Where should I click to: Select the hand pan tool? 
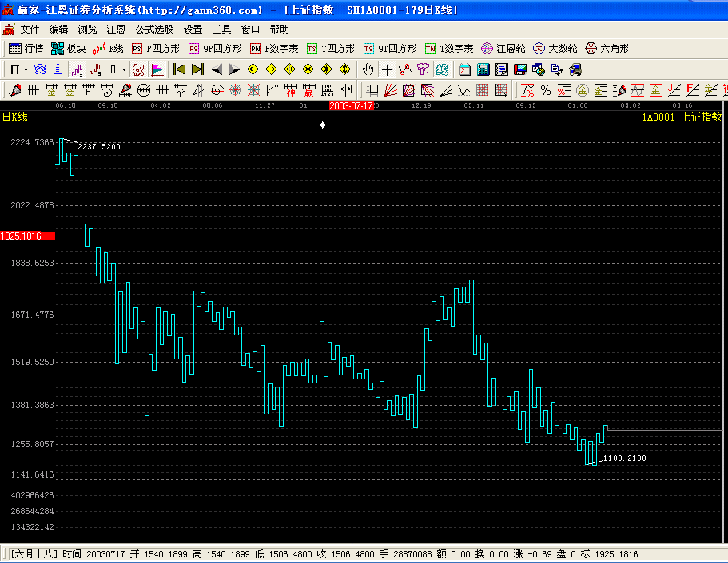pos(368,69)
